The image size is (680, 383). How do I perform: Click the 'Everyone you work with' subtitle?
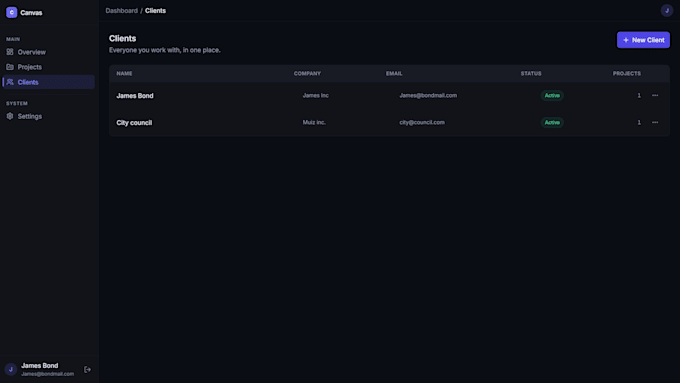click(165, 50)
